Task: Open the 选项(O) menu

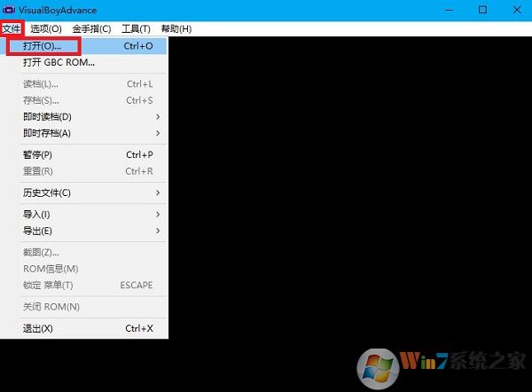Action: tap(46, 29)
